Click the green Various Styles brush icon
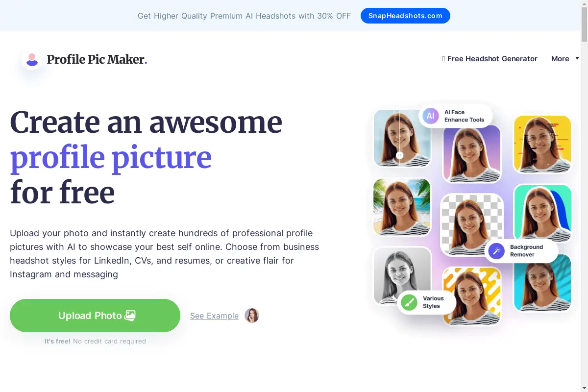 (x=409, y=302)
